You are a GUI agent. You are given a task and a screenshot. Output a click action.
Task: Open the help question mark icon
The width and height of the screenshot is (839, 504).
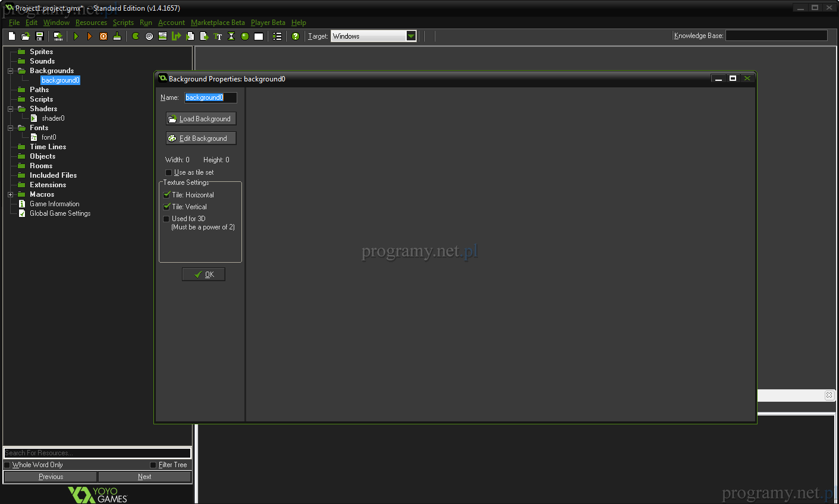[x=296, y=36]
